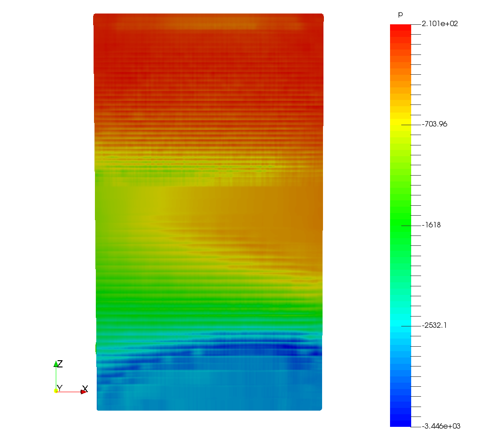Click the X axis label in orientation widget
The width and height of the screenshot is (489, 448).
coord(85,388)
